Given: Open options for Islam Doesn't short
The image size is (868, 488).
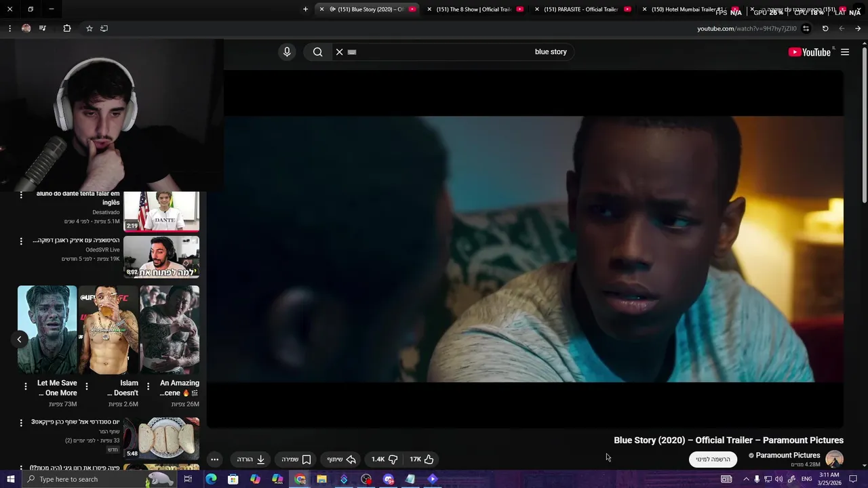Looking at the screenshot, I should (x=86, y=386).
